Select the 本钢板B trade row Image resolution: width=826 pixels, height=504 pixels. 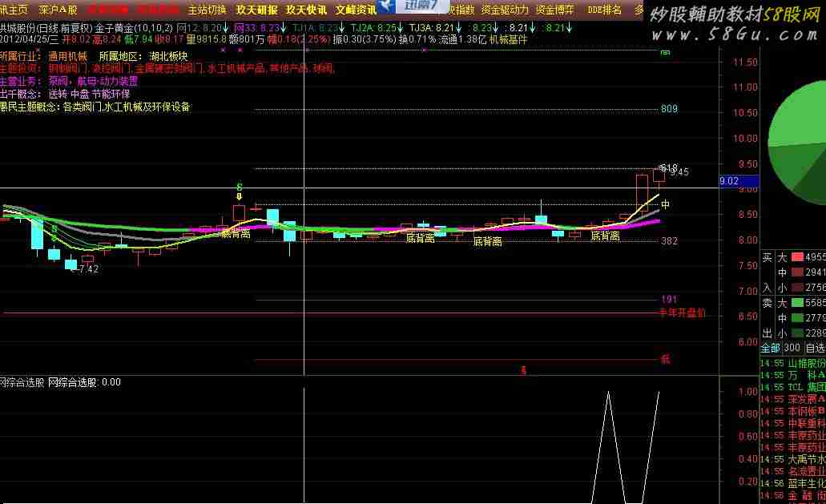coord(793,412)
